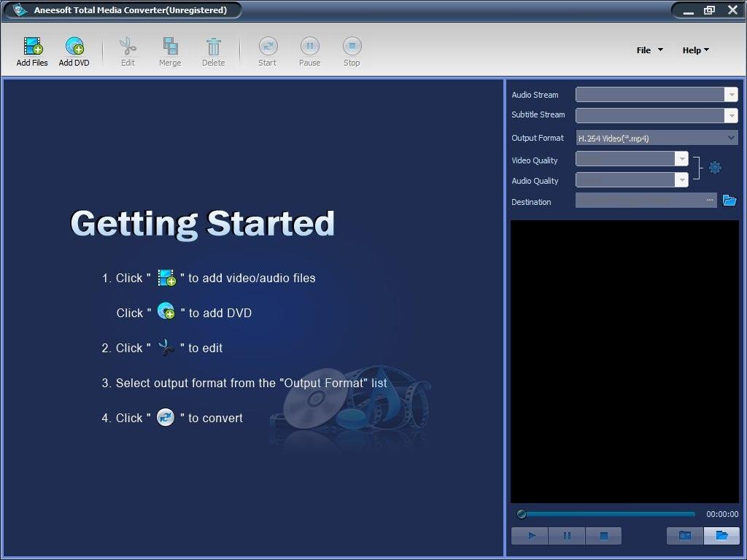Image resolution: width=747 pixels, height=560 pixels.
Task: Start the conversion with the Start icon
Action: (267, 47)
